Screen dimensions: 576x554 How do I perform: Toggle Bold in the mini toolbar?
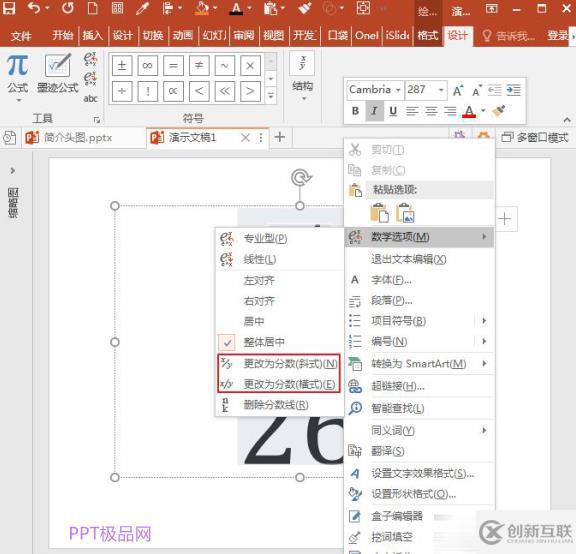click(x=355, y=111)
